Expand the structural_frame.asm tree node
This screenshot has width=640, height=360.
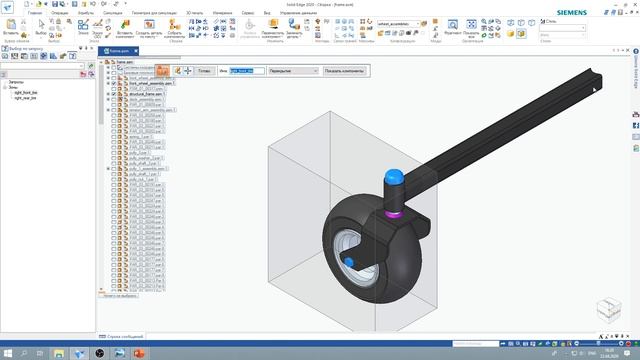[108, 94]
